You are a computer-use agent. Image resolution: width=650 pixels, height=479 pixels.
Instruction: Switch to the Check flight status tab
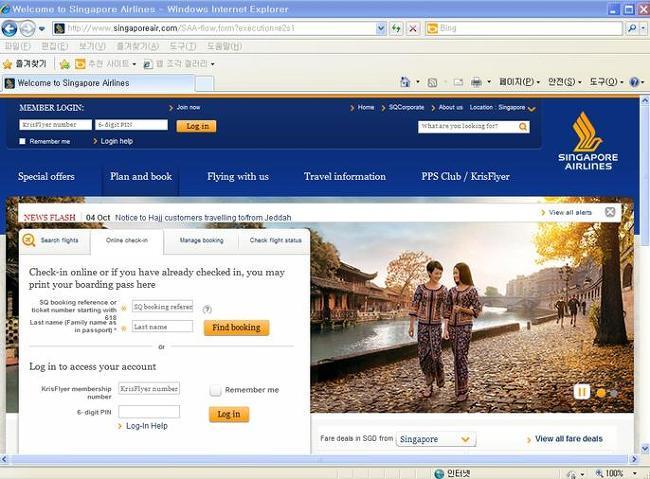click(275, 241)
